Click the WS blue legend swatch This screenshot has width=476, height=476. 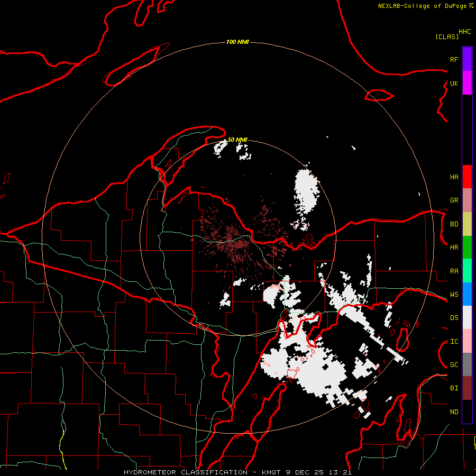point(467,294)
